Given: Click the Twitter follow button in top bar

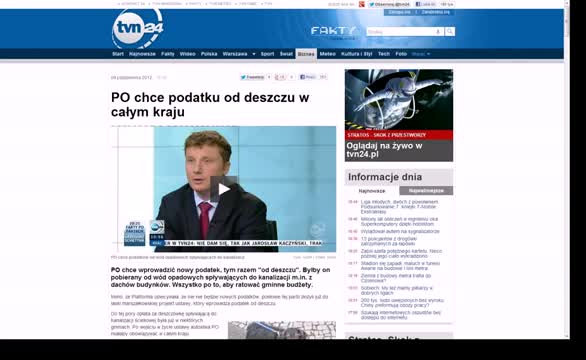Looking at the screenshot, I should coord(389,4).
